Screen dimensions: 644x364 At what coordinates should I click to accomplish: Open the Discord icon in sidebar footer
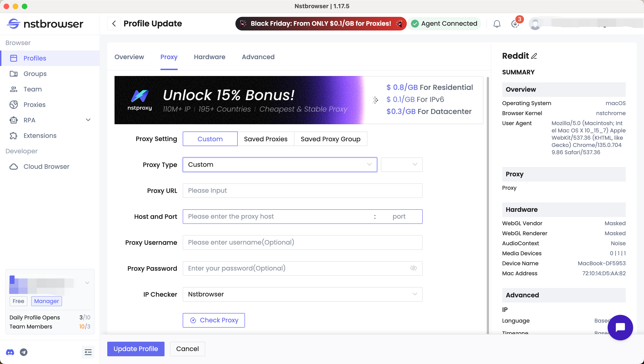(x=10, y=352)
